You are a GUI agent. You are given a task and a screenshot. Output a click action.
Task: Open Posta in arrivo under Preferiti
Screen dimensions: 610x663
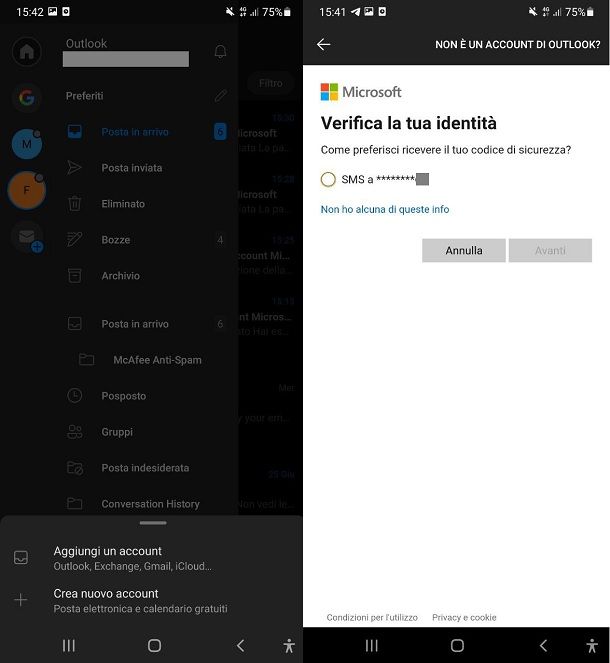tap(146, 132)
